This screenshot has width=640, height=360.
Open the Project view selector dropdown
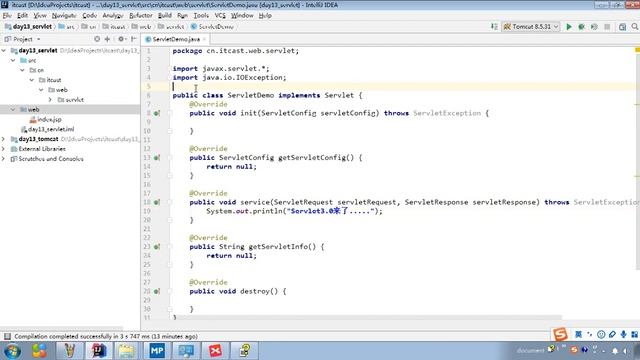22,39
